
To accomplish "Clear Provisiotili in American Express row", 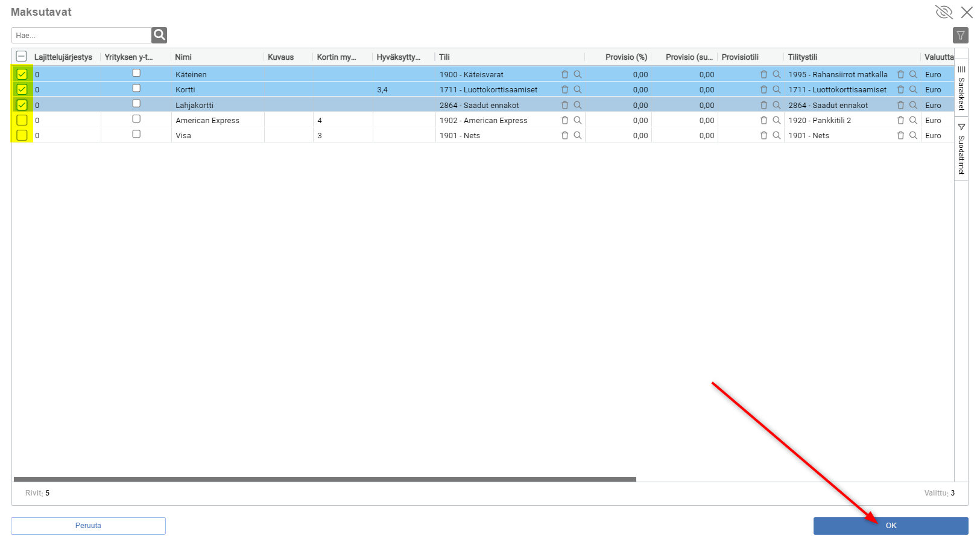I will pos(764,120).
